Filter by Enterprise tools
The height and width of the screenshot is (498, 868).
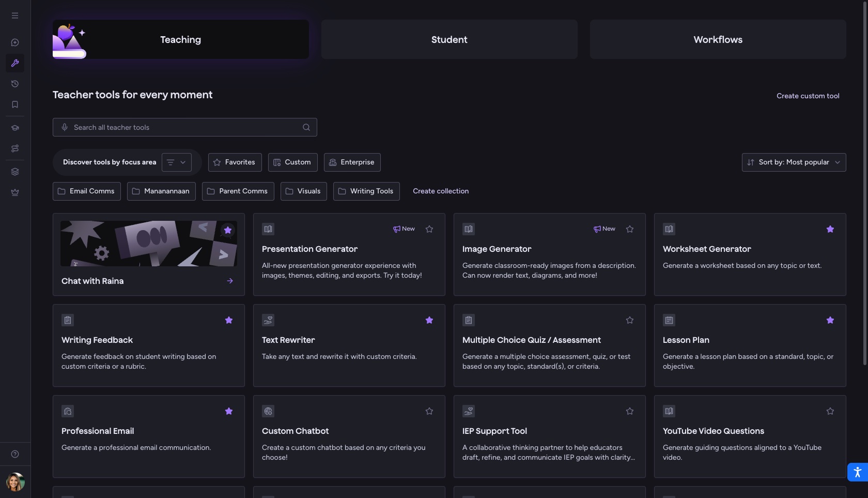click(x=352, y=162)
